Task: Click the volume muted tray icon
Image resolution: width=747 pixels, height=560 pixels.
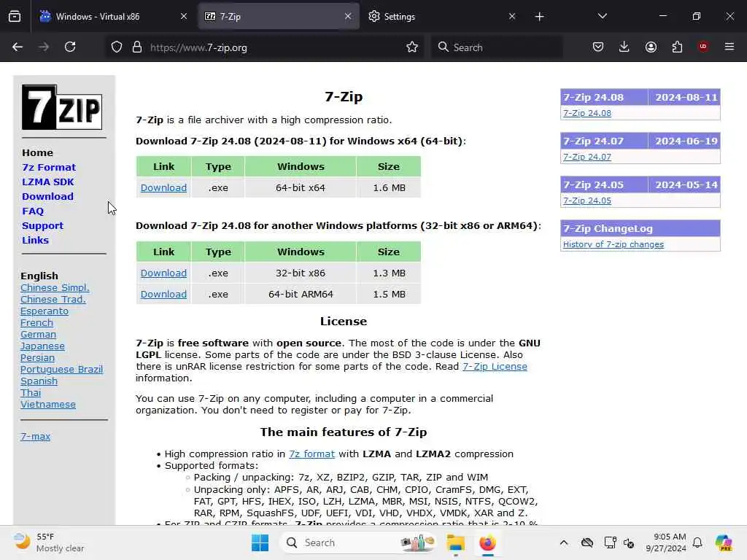Action: (629, 542)
